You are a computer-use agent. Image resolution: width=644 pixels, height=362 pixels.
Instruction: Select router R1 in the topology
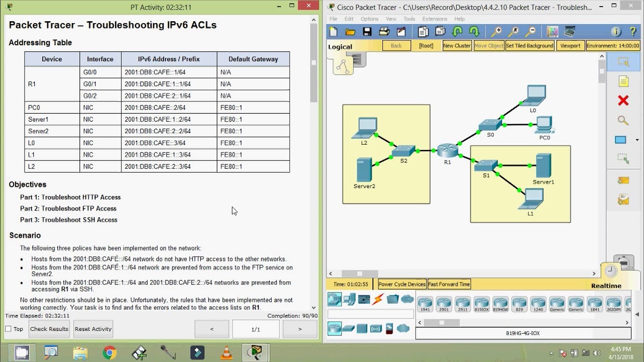point(446,151)
